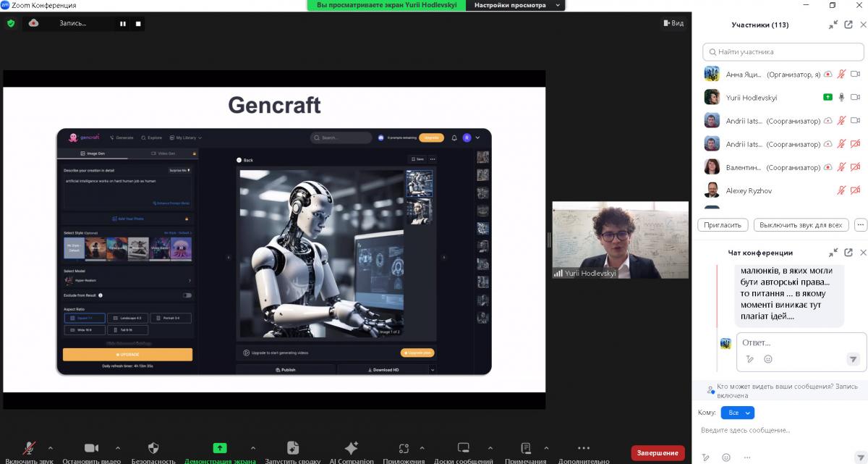Start the meeting summary
Viewport: 868px width, 464px height.
[x=293, y=448]
